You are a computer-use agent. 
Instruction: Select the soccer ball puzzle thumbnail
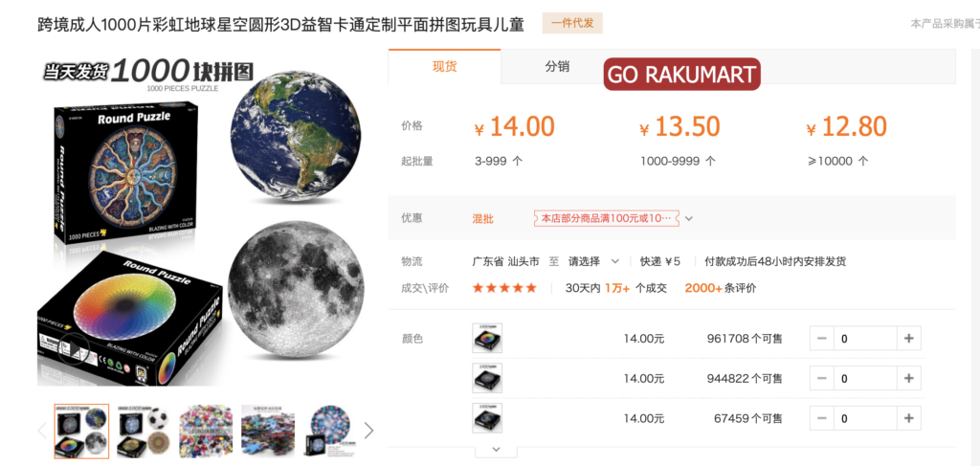(144, 431)
